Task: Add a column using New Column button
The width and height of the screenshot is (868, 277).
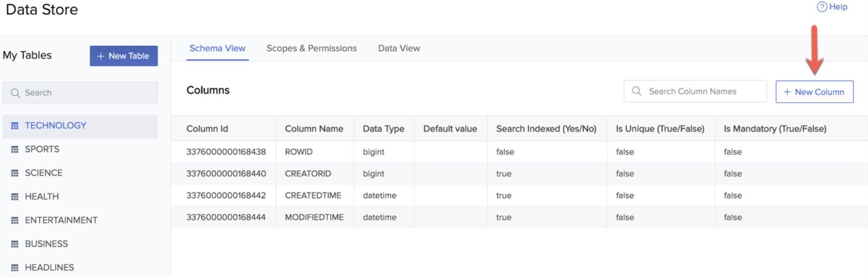Action: pyautogui.click(x=814, y=92)
